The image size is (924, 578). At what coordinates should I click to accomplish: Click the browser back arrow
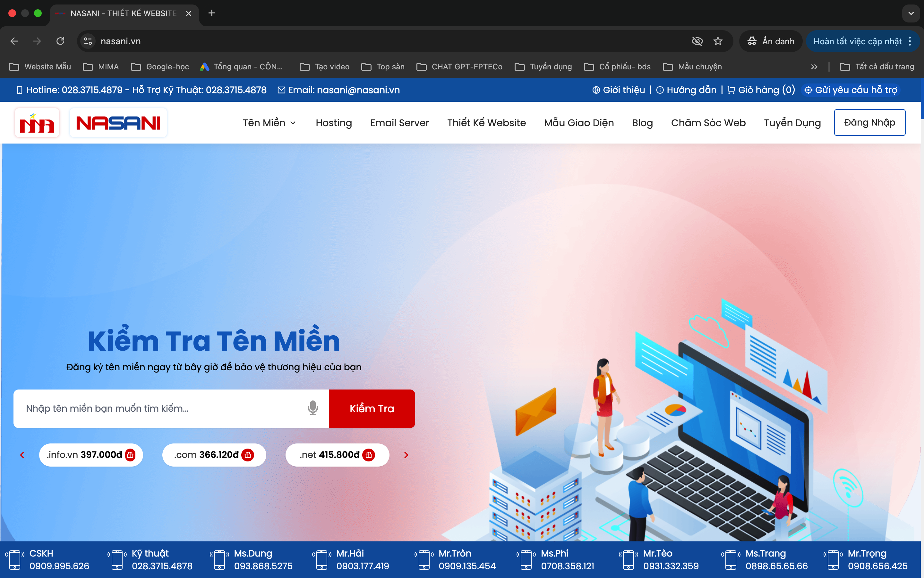coord(14,41)
